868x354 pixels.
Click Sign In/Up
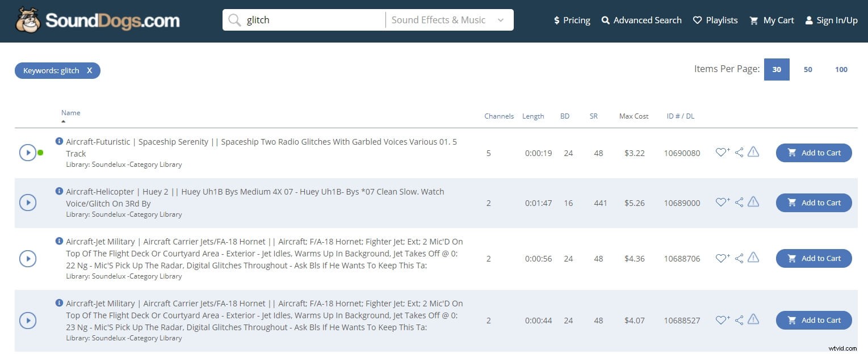pyautogui.click(x=831, y=20)
